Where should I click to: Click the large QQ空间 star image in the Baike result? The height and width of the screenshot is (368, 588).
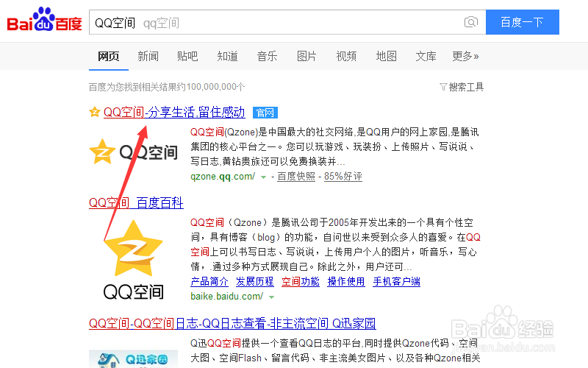click(133, 260)
